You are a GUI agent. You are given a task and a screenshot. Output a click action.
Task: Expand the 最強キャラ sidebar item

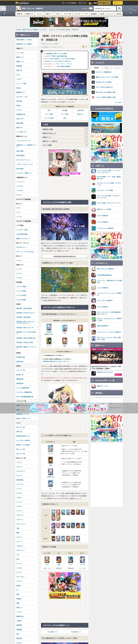coord(27,57)
